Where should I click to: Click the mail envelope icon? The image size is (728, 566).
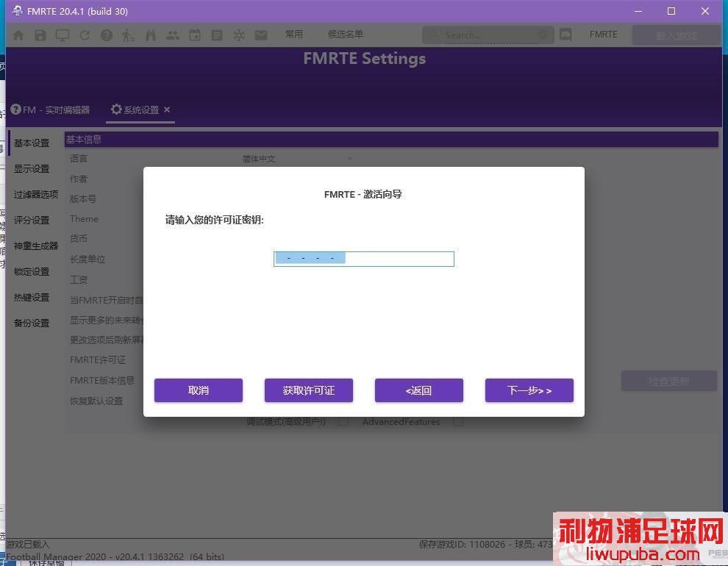tap(261, 35)
